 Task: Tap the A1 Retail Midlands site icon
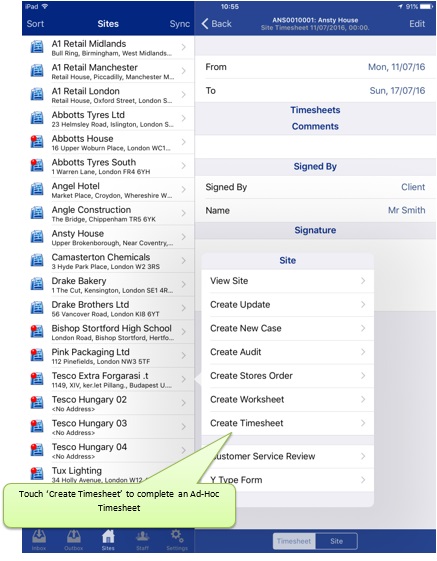click(x=37, y=47)
